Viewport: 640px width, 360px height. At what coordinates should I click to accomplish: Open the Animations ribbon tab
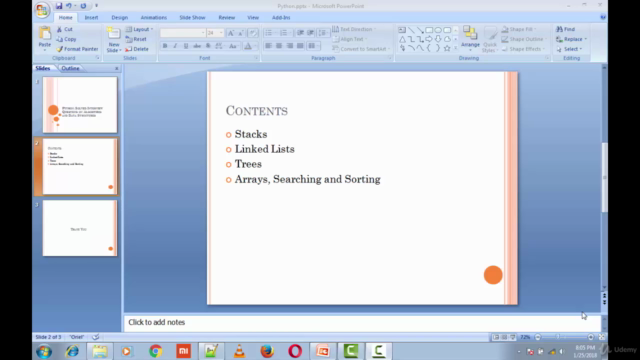[154, 18]
